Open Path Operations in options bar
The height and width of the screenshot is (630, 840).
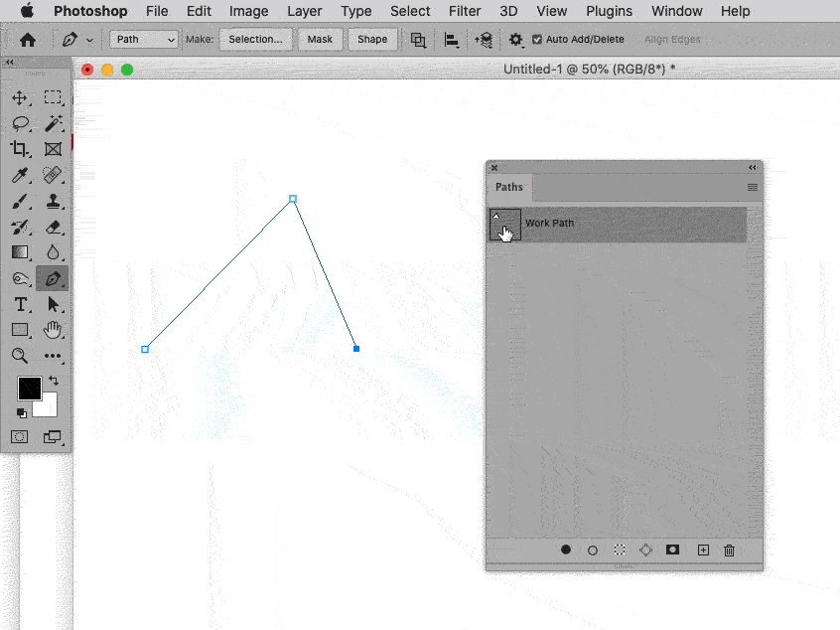click(418, 40)
